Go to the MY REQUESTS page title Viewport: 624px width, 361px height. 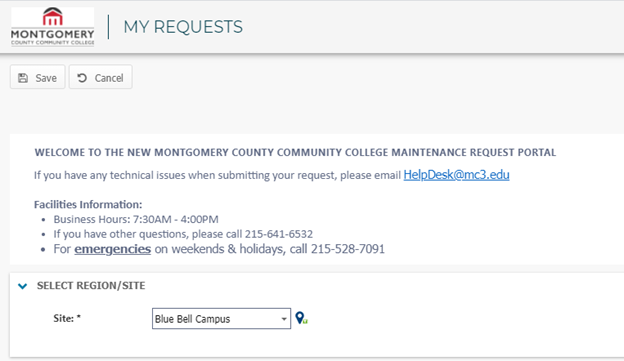click(183, 27)
